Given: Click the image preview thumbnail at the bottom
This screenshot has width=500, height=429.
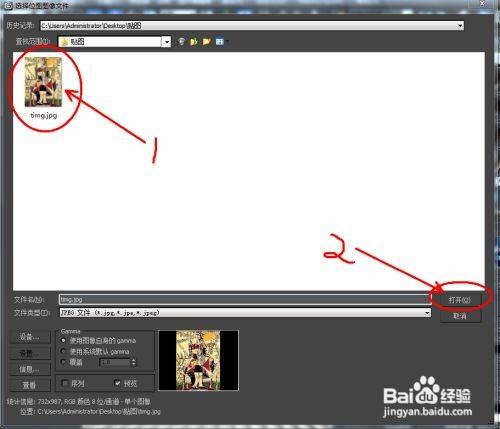Looking at the screenshot, I should pos(198,360).
